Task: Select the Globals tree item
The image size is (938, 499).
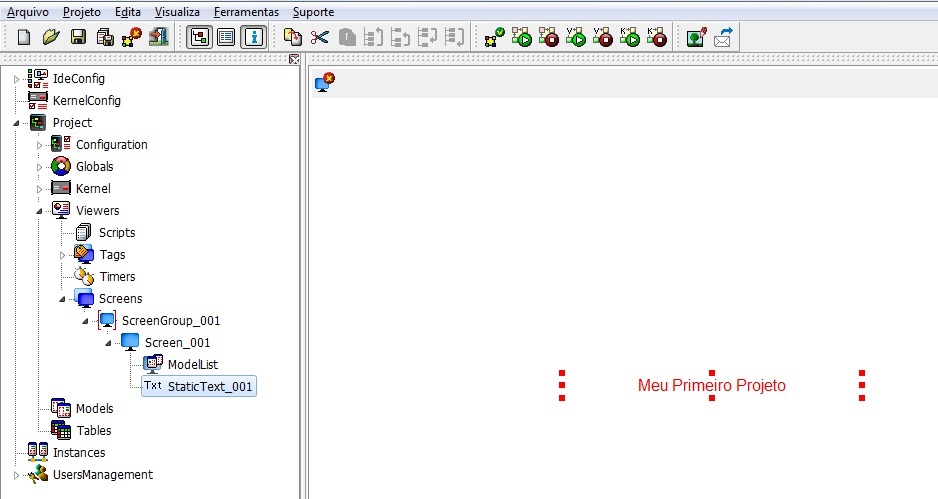Action: [x=95, y=166]
